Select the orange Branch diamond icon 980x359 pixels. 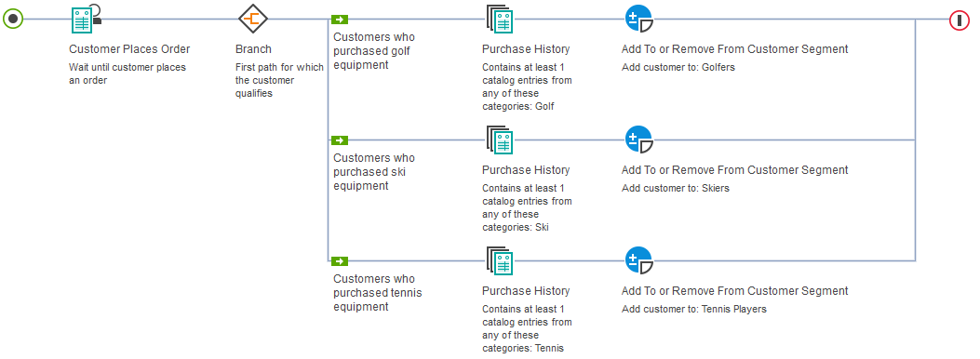point(253,19)
